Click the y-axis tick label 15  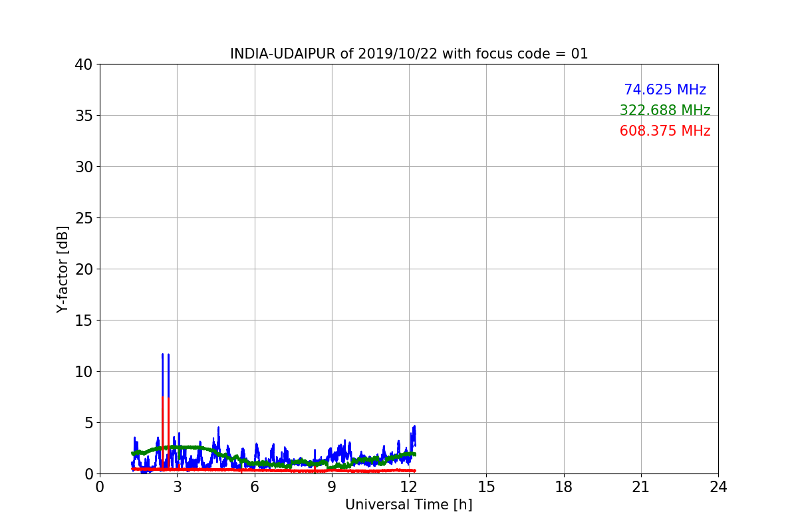83,321
